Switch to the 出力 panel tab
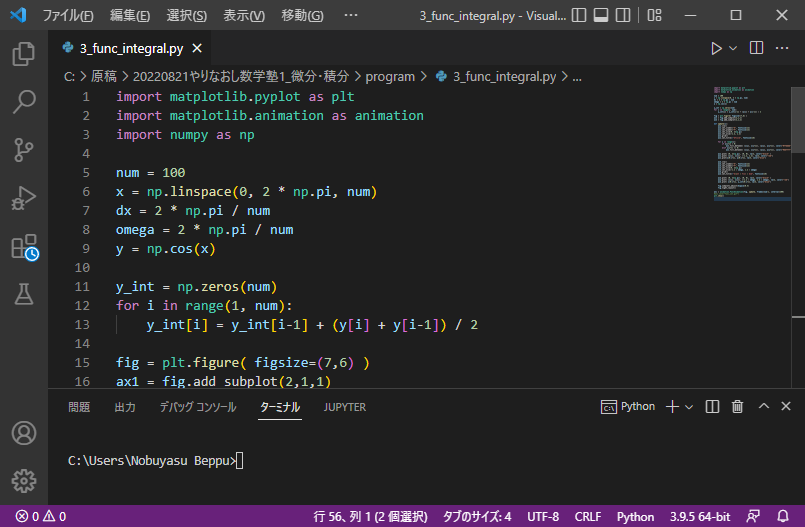This screenshot has height=527, width=805. (125, 407)
